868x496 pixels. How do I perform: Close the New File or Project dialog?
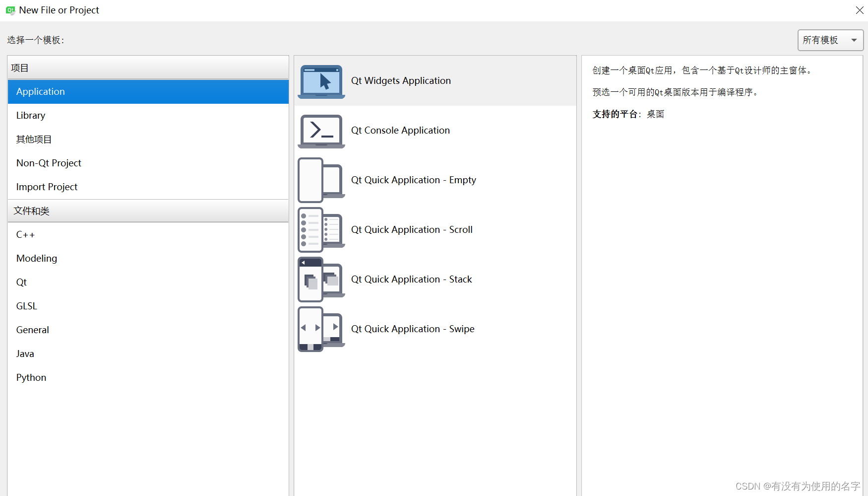860,10
